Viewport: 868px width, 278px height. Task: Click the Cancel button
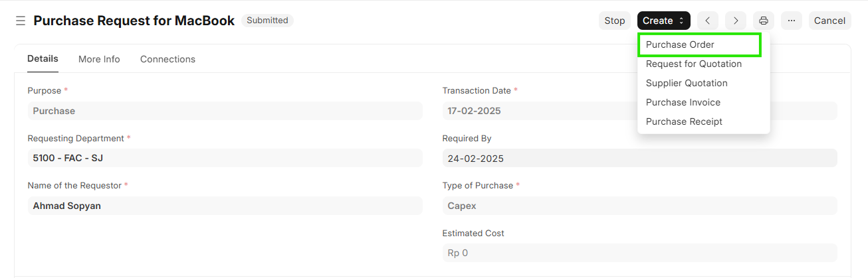(x=829, y=21)
